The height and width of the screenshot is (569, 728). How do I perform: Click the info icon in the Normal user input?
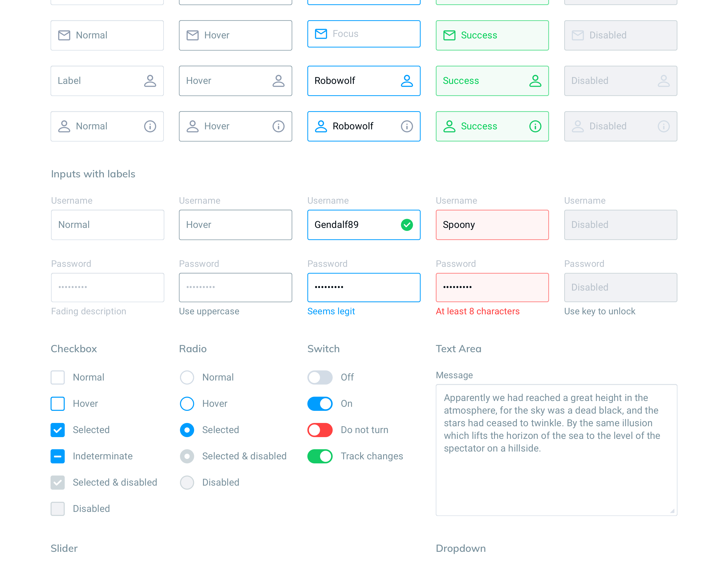[x=150, y=126]
